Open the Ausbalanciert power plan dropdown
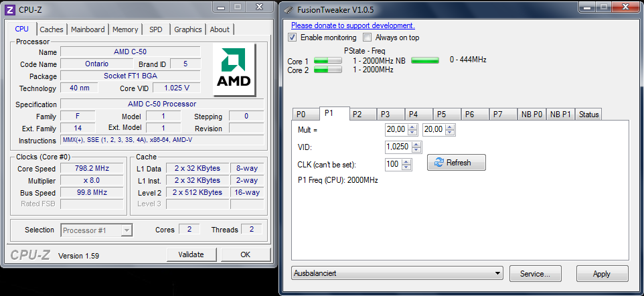Viewport: 644px width, 296px height. 397,273
